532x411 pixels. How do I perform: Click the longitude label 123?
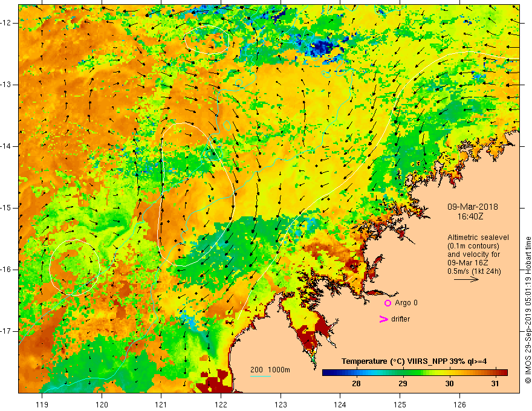pyautogui.click(x=281, y=404)
